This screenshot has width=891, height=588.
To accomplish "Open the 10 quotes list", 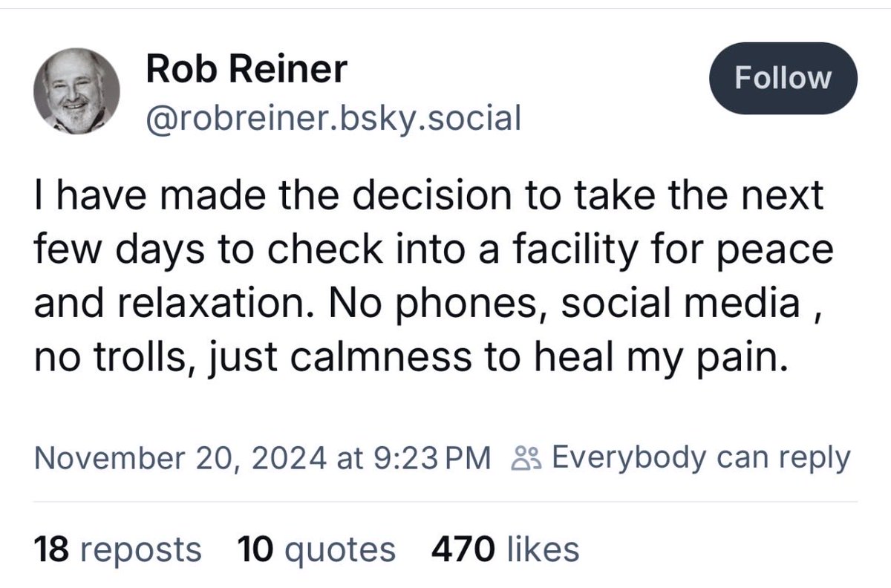I will pyautogui.click(x=316, y=550).
